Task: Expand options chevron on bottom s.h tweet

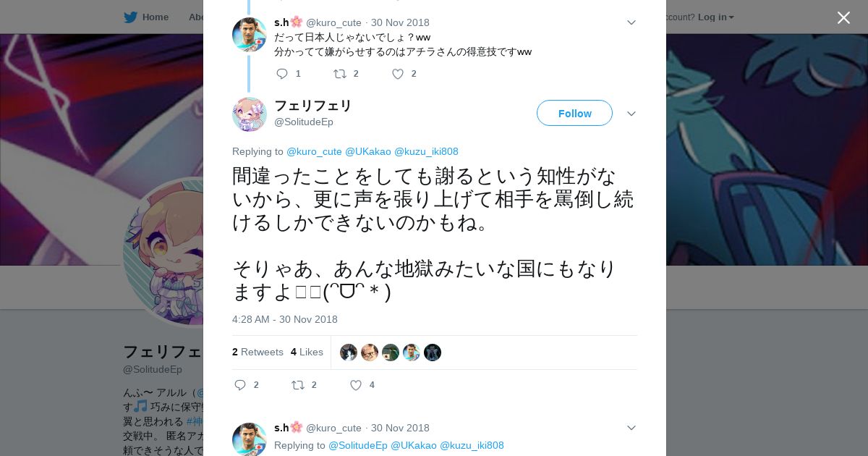Action: (x=631, y=428)
